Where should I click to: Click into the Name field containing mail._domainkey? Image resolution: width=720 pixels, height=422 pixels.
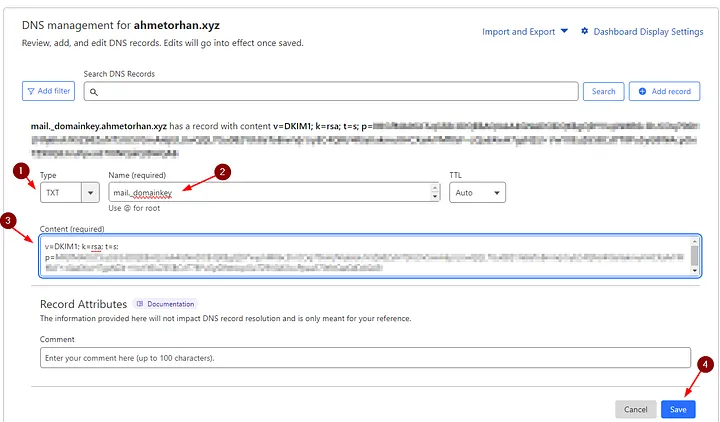pyautogui.click(x=270, y=192)
